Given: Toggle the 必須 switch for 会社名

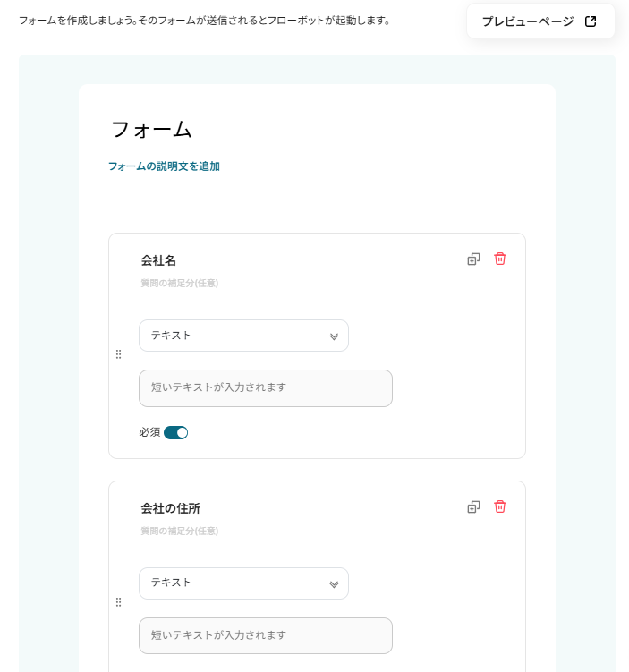Looking at the screenshot, I should click(175, 433).
